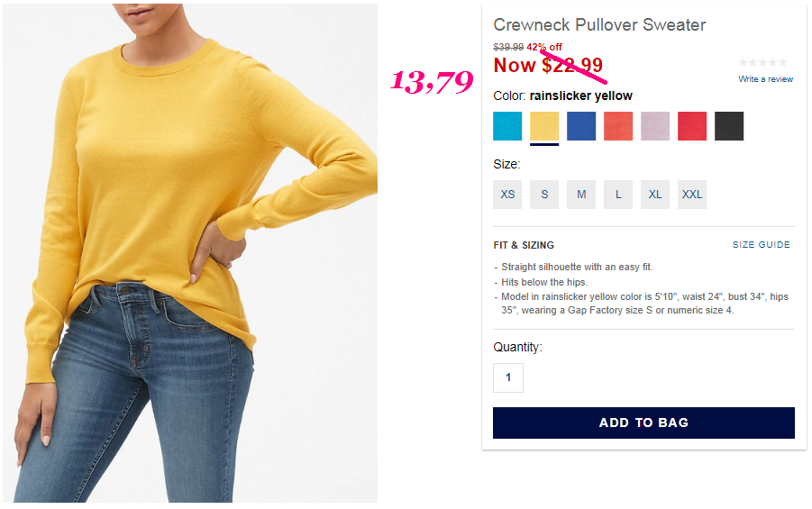Pick size M
Viewport: 812px width, 509px height.
pyautogui.click(x=581, y=195)
